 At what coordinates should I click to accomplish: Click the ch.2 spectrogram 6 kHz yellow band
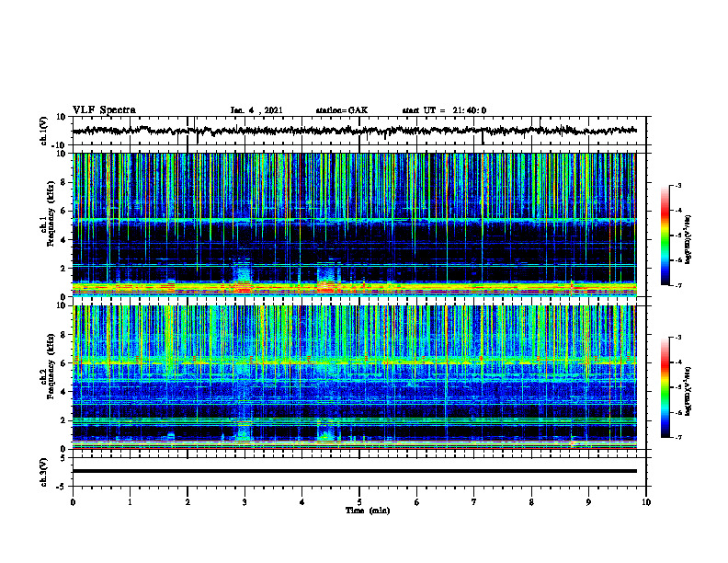(355, 361)
